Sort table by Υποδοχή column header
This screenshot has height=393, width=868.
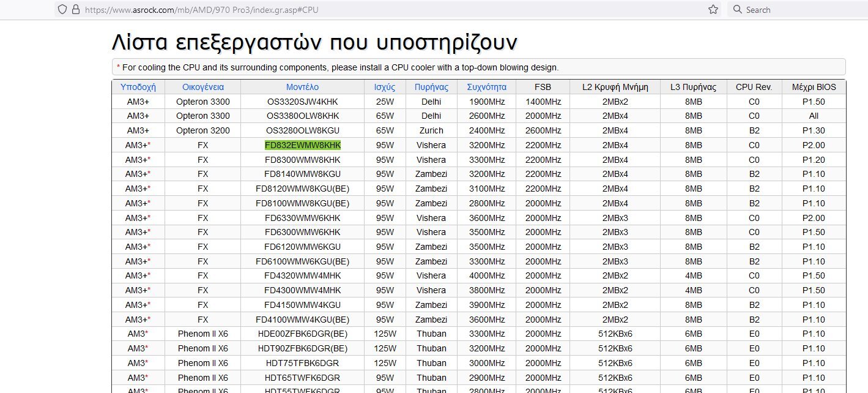(x=138, y=87)
